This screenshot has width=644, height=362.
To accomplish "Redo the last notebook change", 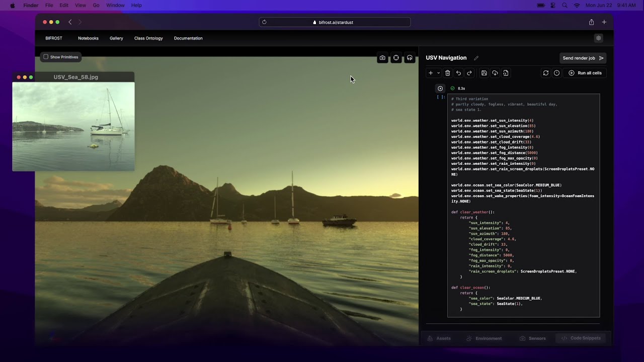I will (x=469, y=73).
